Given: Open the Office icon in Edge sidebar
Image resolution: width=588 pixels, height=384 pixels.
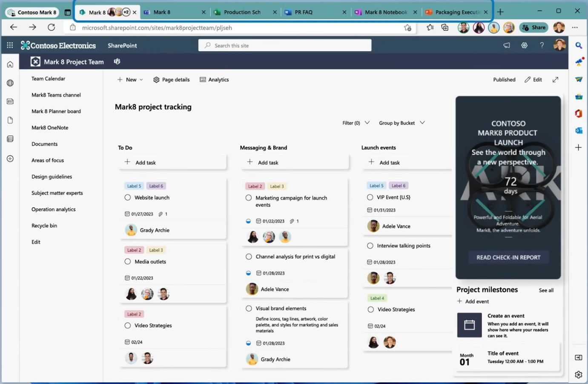Looking at the screenshot, I should point(579,113).
